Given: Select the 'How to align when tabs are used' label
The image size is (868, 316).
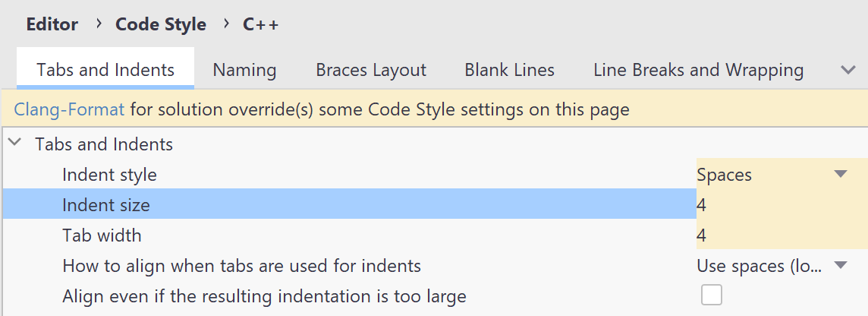Looking at the screenshot, I should (x=241, y=266).
